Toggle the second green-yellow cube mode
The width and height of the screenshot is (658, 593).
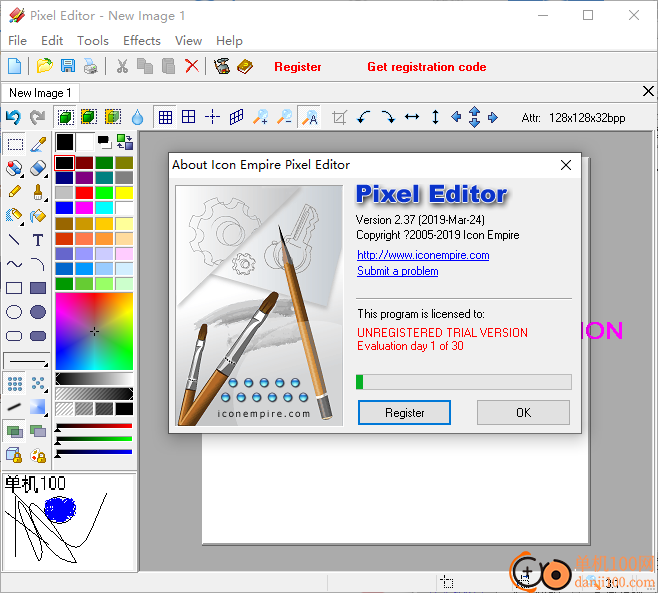pyautogui.click(x=89, y=117)
